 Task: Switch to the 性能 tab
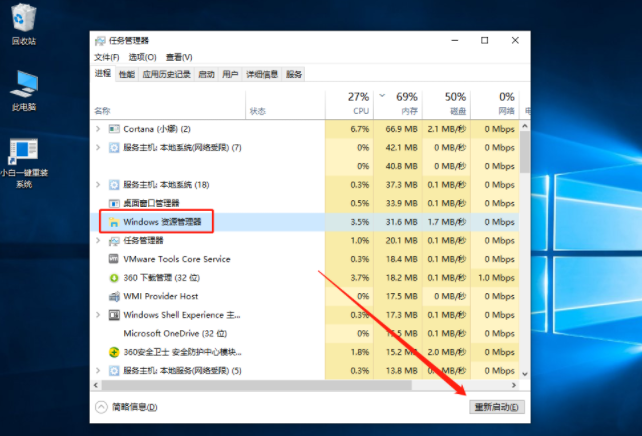click(127, 74)
